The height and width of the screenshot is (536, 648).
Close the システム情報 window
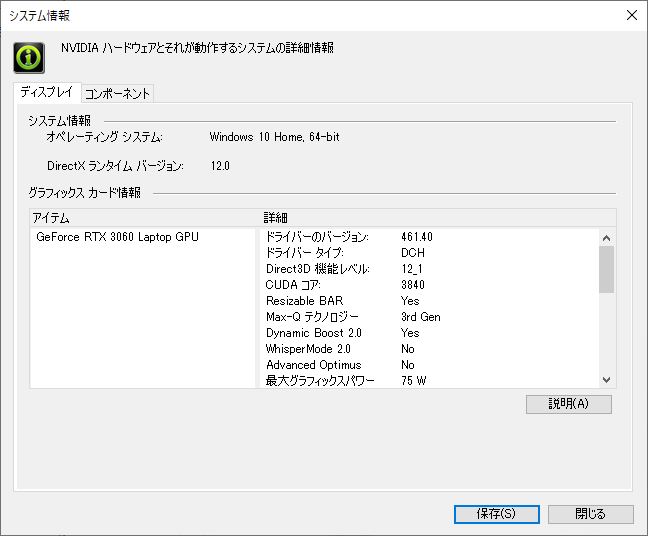coord(631,15)
